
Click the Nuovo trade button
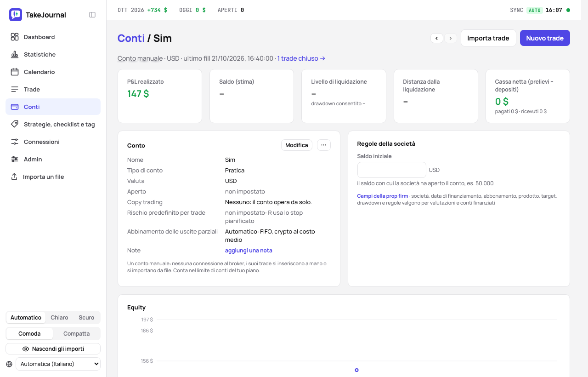545,38
